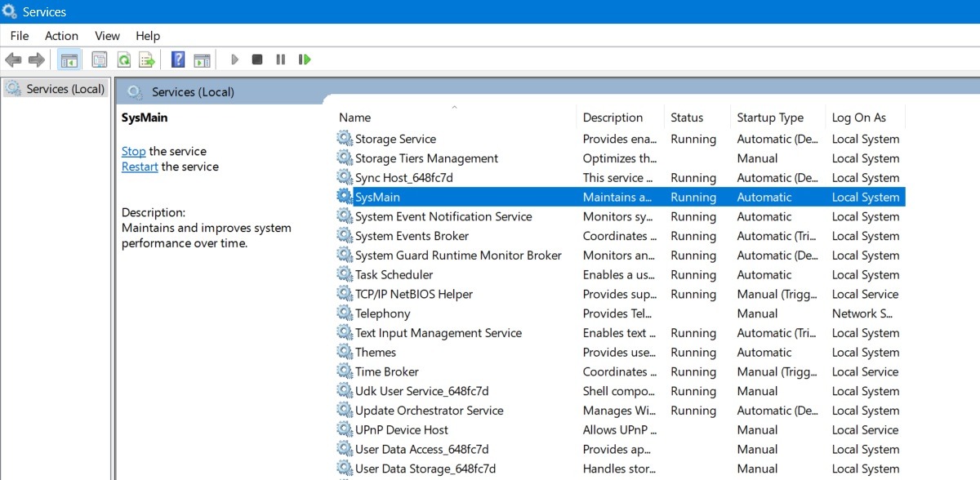This screenshot has height=480, width=980.
Task: Restart the service via the restart icon
Action: pos(304,59)
